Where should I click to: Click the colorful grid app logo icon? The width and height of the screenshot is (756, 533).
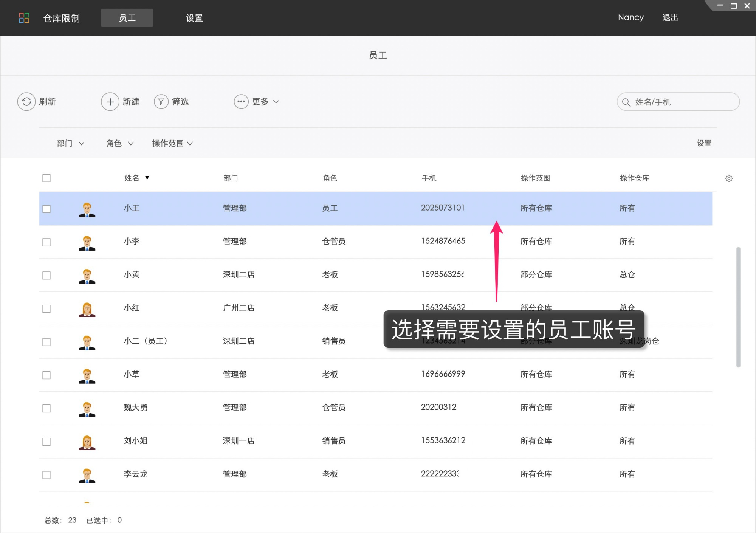24,18
